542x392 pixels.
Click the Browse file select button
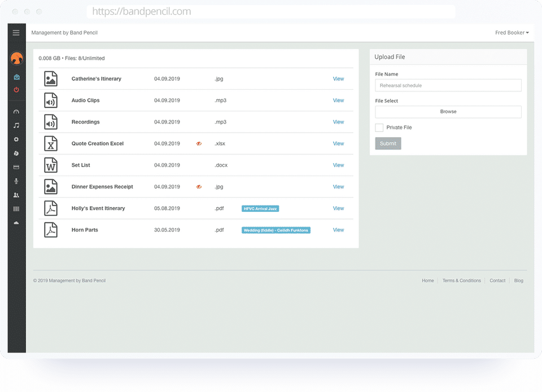coord(448,112)
